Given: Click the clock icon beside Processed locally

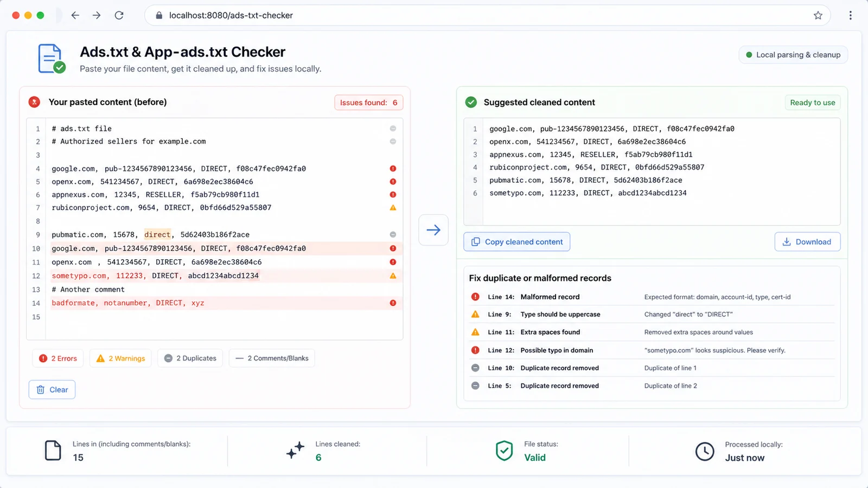Looking at the screenshot, I should coord(705,451).
